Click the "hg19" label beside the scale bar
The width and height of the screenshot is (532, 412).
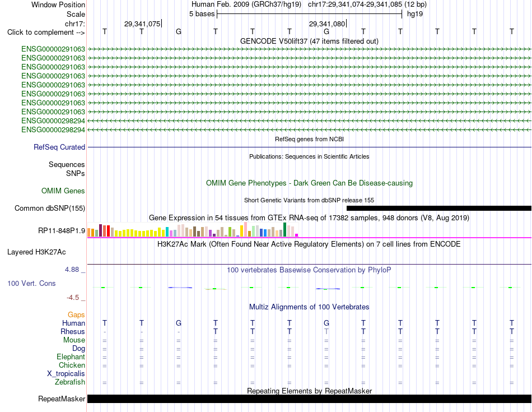tap(415, 14)
